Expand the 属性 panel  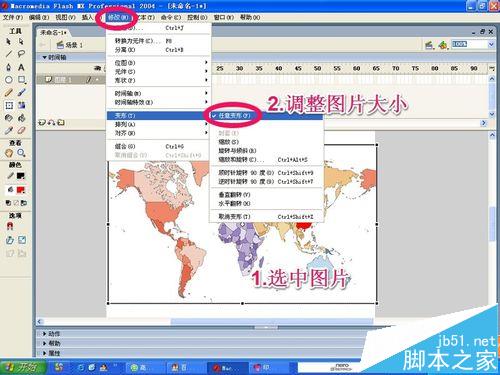[45, 353]
